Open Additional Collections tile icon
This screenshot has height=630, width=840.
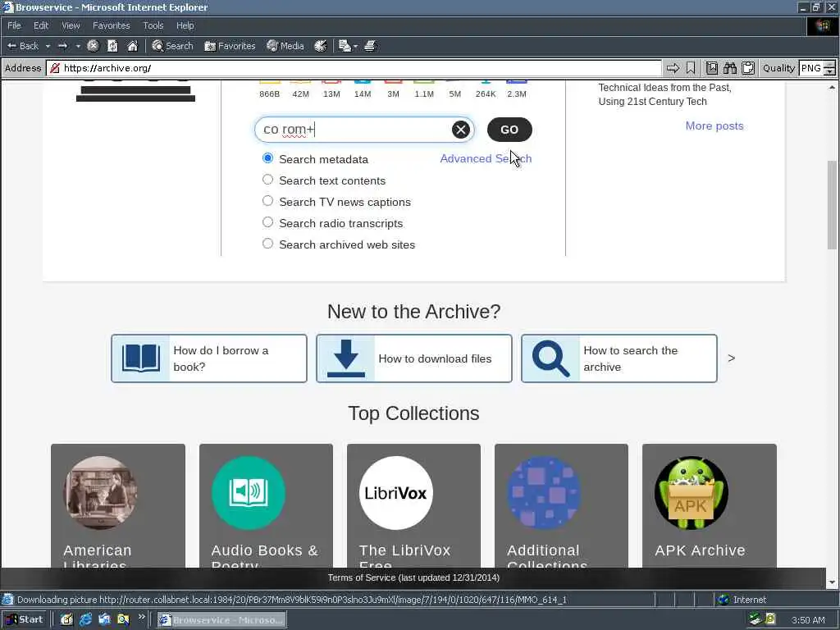tap(544, 493)
